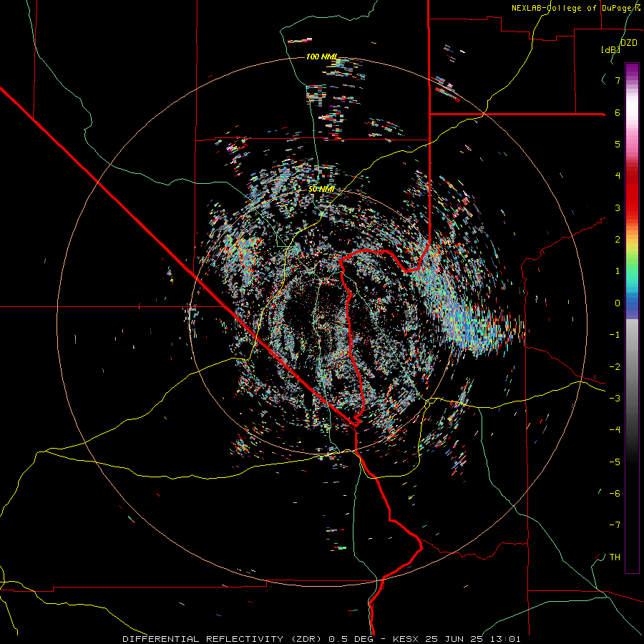Click the "-2" value on the dB scale
The height and width of the screenshot is (644, 644).
(x=615, y=367)
